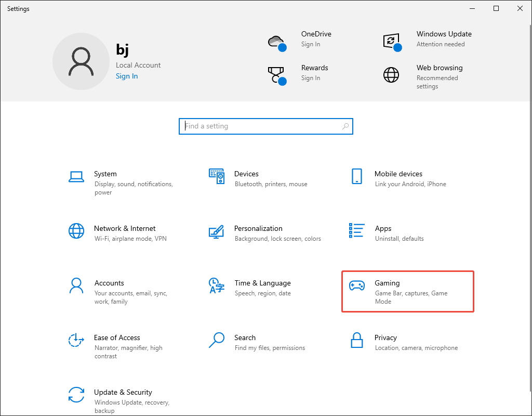Open the Accounts settings category

(x=109, y=283)
